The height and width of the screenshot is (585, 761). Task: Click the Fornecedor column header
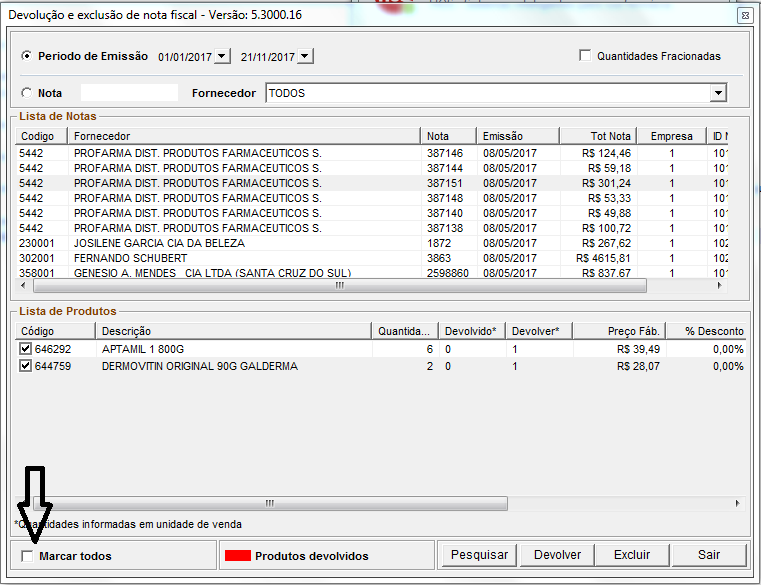click(x=244, y=136)
